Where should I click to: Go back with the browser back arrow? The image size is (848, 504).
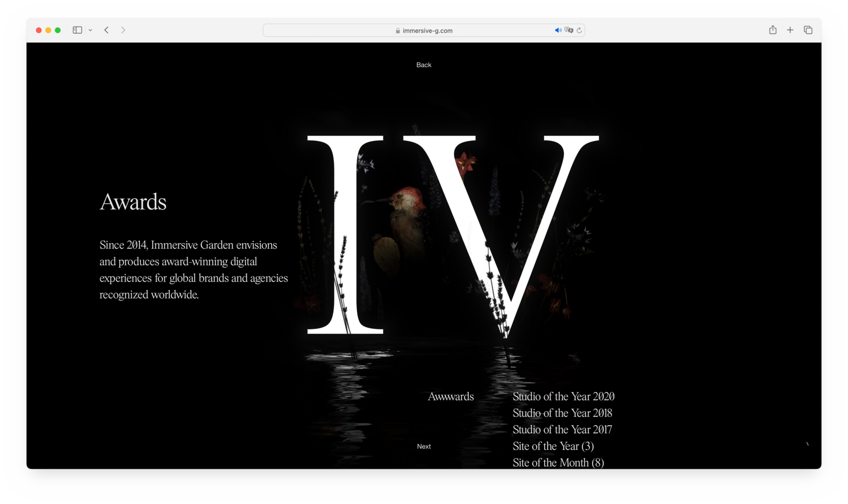coord(107,30)
